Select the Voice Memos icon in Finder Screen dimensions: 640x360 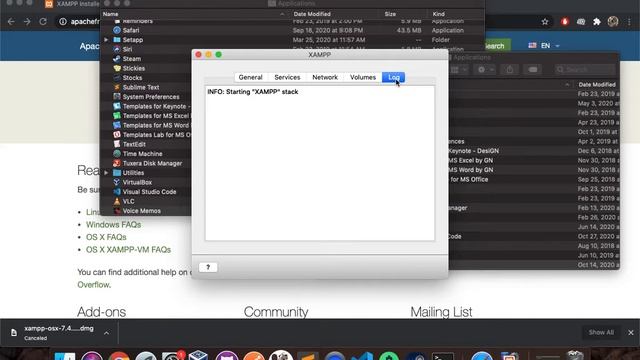(117, 211)
